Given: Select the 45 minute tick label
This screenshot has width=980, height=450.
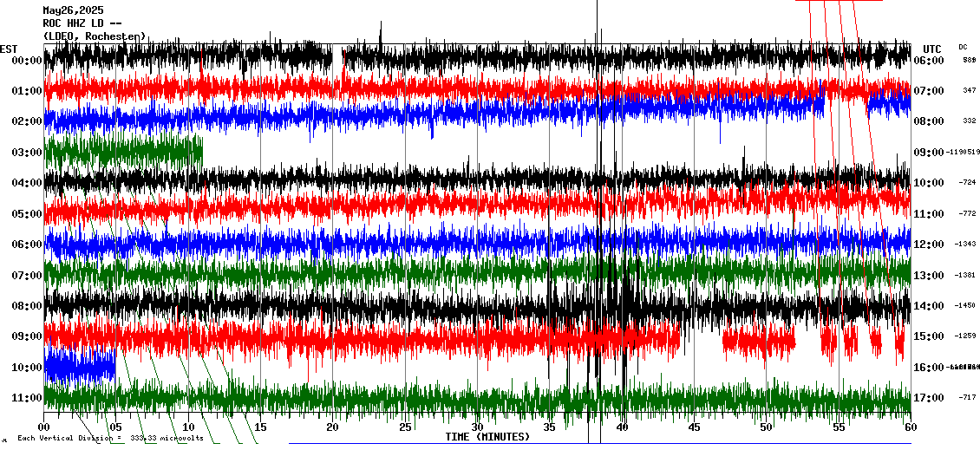Looking at the screenshot, I should click(x=694, y=427).
